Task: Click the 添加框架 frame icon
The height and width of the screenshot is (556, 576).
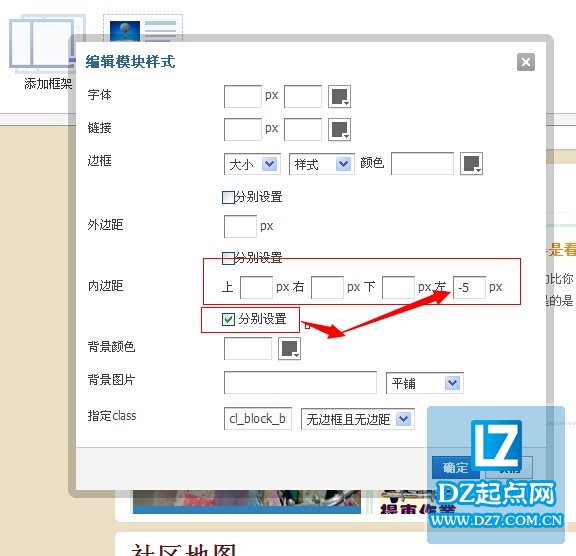Action: tap(43, 42)
